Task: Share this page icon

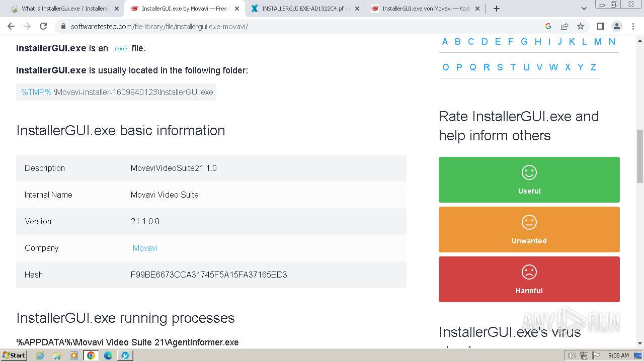Action: click(565, 26)
